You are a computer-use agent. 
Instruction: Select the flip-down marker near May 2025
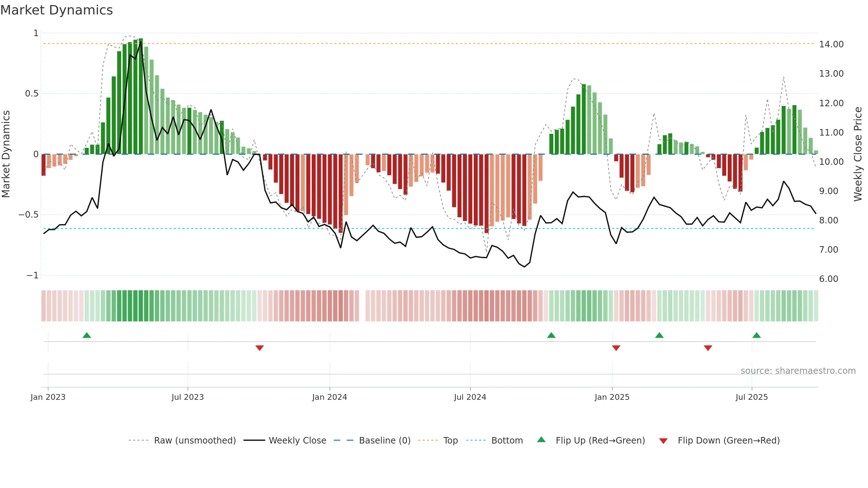pyautogui.click(x=708, y=348)
